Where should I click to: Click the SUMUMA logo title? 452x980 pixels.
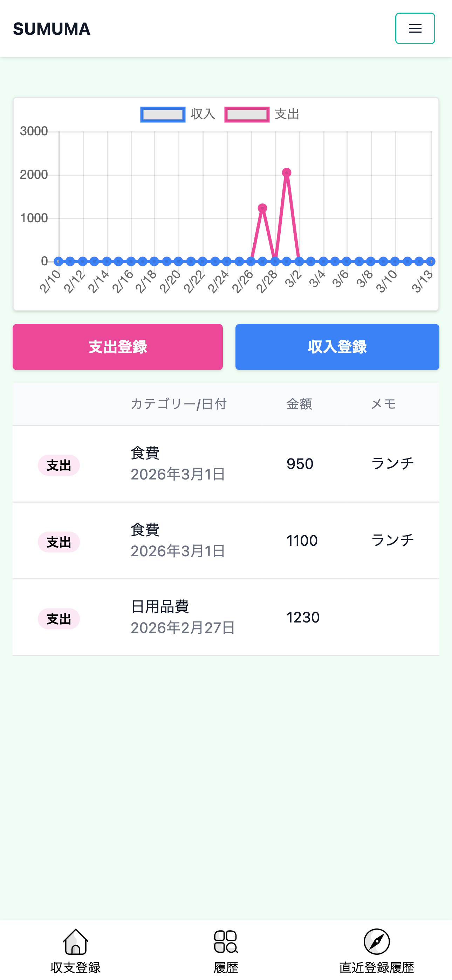52,29
